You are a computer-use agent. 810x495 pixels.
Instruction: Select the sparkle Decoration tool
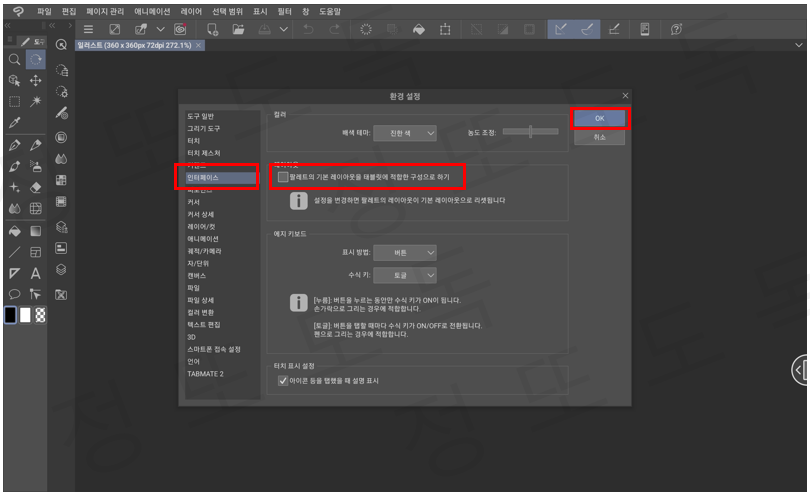14,188
